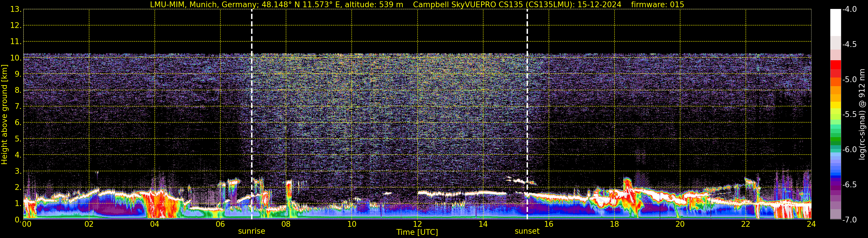Click the 'Time [UTC]' axis title
Viewport: 868px width, 238px height.
coord(417,232)
